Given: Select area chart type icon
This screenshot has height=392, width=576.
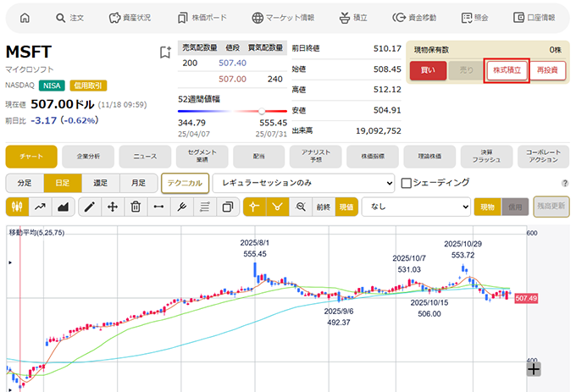Looking at the screenshot, I should [64, 207].
